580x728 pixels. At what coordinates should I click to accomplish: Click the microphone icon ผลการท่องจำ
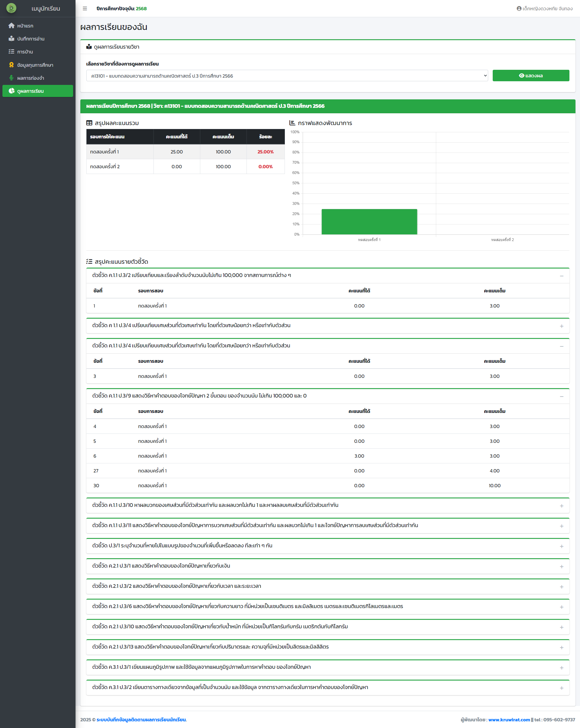point(11,78)
